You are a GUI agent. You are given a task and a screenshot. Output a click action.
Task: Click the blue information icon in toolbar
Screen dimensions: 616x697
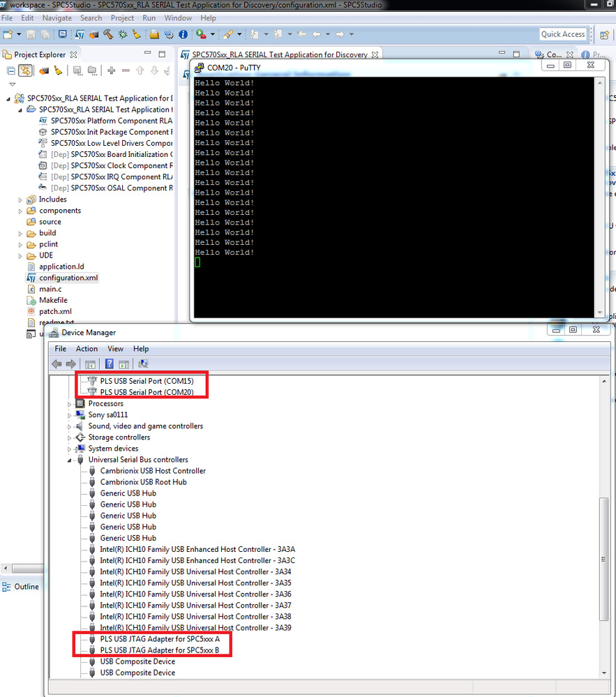pos(183,34)
